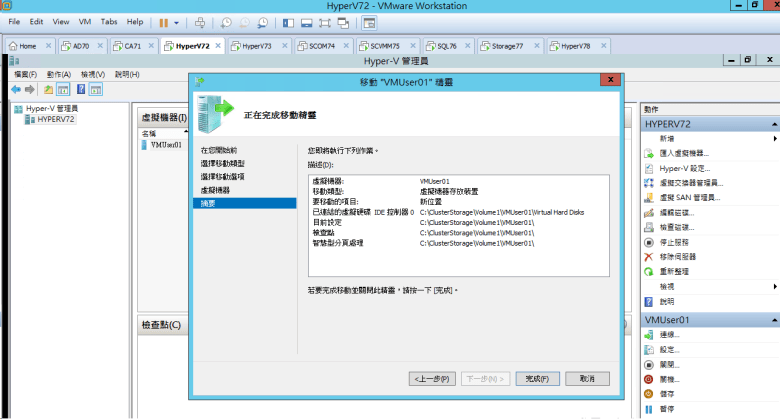Expand the 新增 submenu arrow

coord(775,138)
